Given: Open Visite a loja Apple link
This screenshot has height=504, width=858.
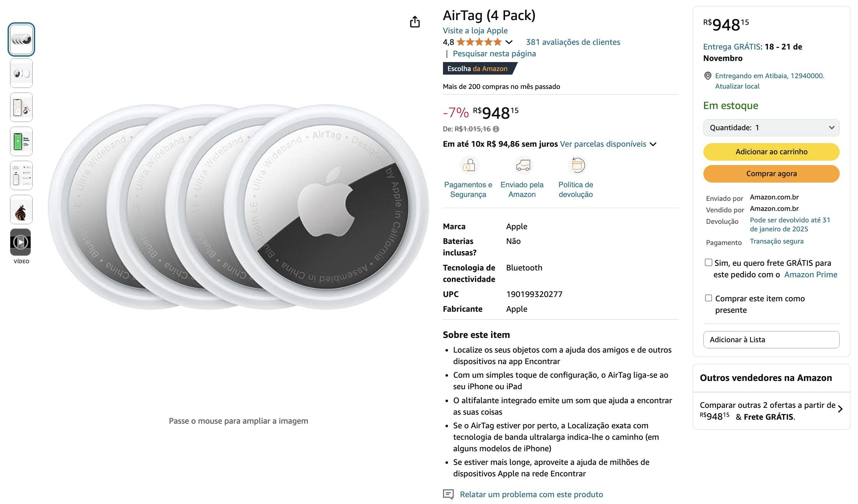Looking at the screenshot, I should [x=475, y=30].
